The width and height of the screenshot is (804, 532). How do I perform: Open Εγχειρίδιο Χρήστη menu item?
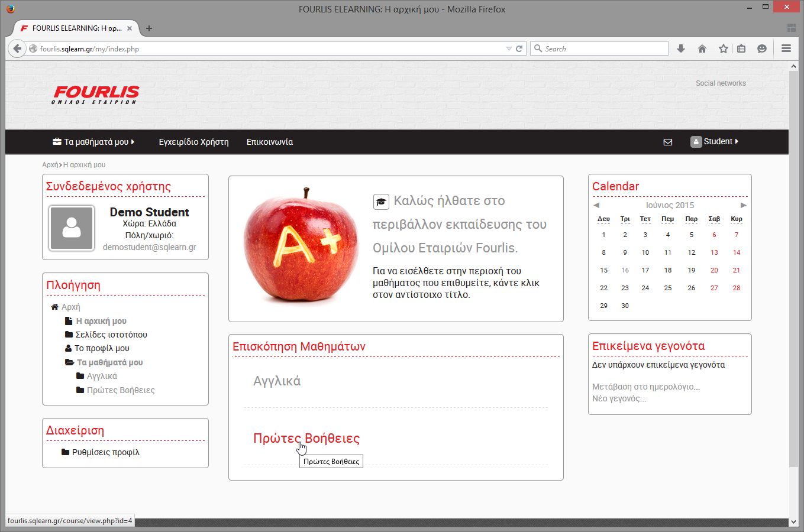(x=193, y=142)
